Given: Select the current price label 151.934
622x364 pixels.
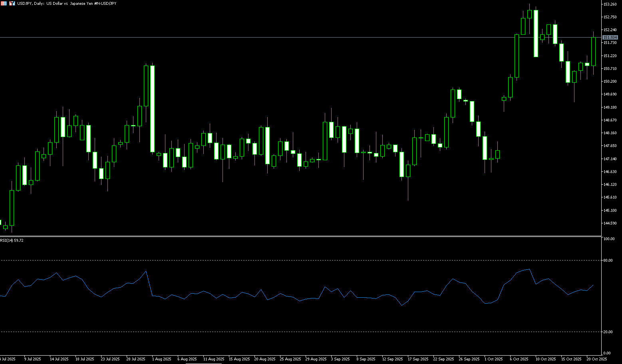Looking at the screenshot, I should click(x=610, y=38).
